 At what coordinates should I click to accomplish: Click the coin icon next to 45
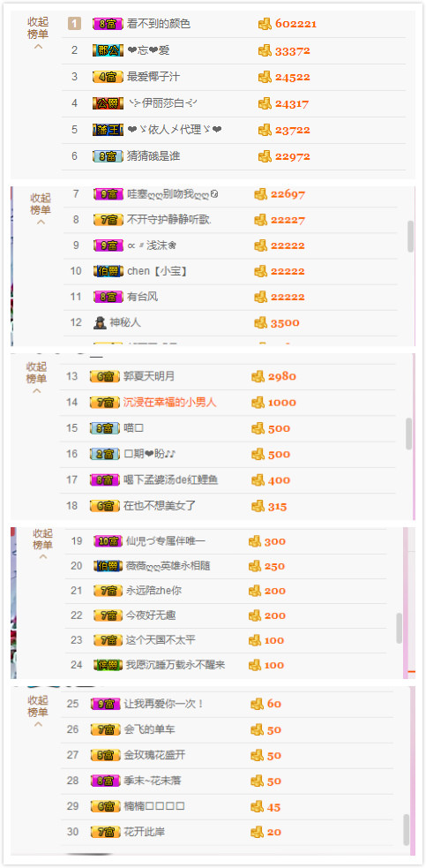point(257,806)
